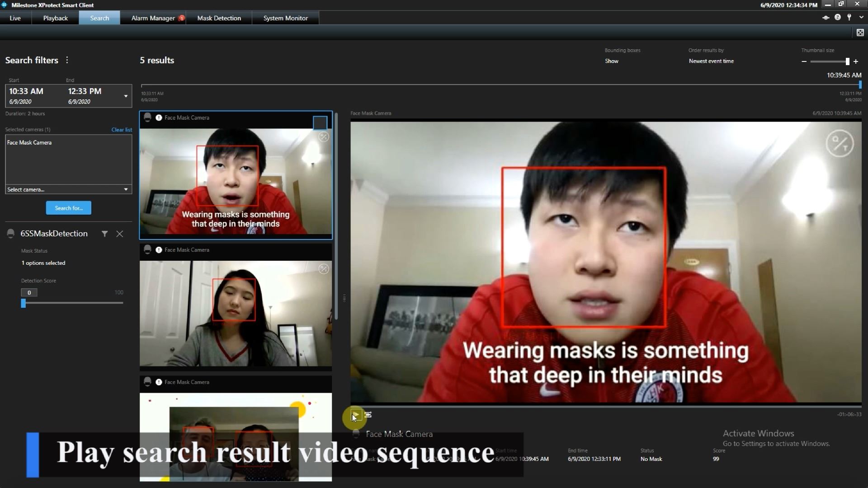Click the results list vertical scrollbar
868x488 pixels.
point(336,216)
